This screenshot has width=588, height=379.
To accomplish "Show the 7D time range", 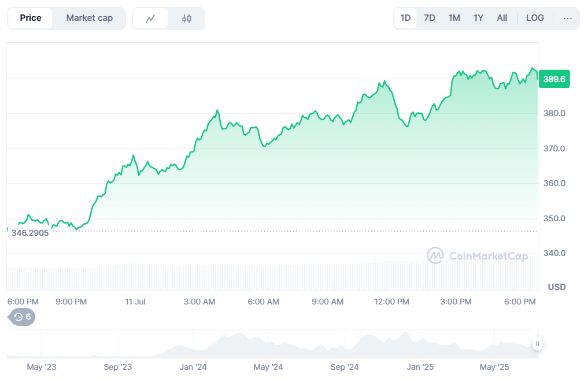I will click(430, 18).
